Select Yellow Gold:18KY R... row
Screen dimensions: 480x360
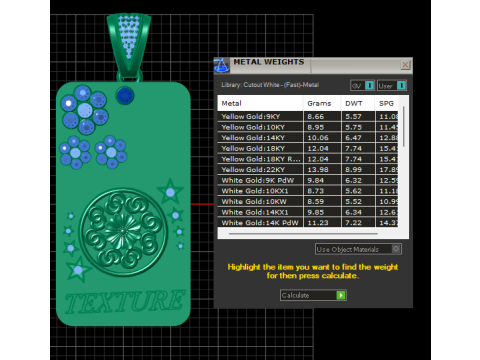pos(308,159)
